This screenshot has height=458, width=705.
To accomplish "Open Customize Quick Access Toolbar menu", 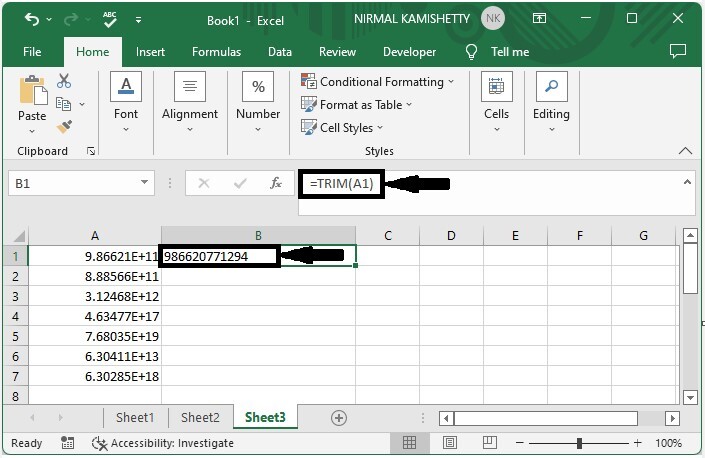I will coord(138,20).
